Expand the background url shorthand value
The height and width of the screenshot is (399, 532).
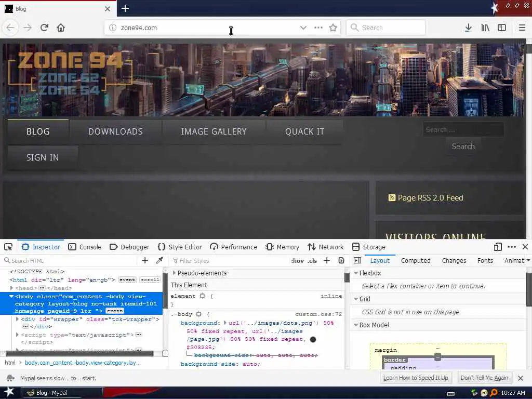(225, 323)
